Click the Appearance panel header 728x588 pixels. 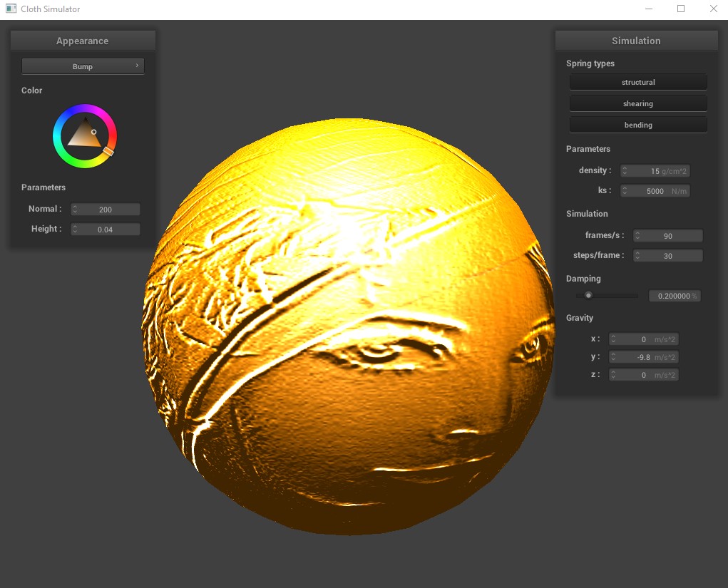point(83,41)
